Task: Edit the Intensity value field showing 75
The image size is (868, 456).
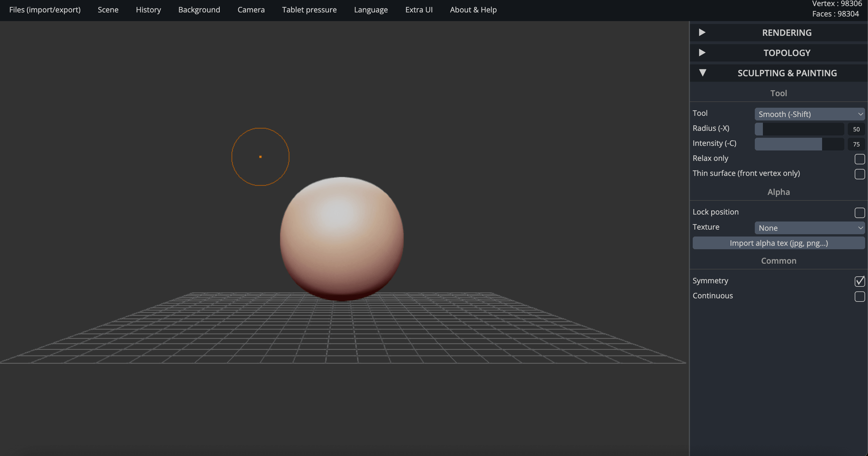Action: [856, 144]
